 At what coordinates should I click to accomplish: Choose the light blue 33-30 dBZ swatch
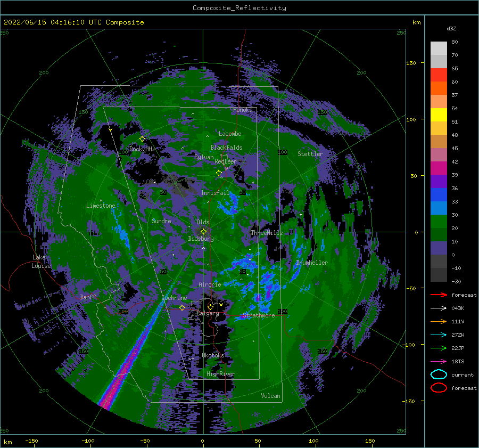[x=439, y=208]
